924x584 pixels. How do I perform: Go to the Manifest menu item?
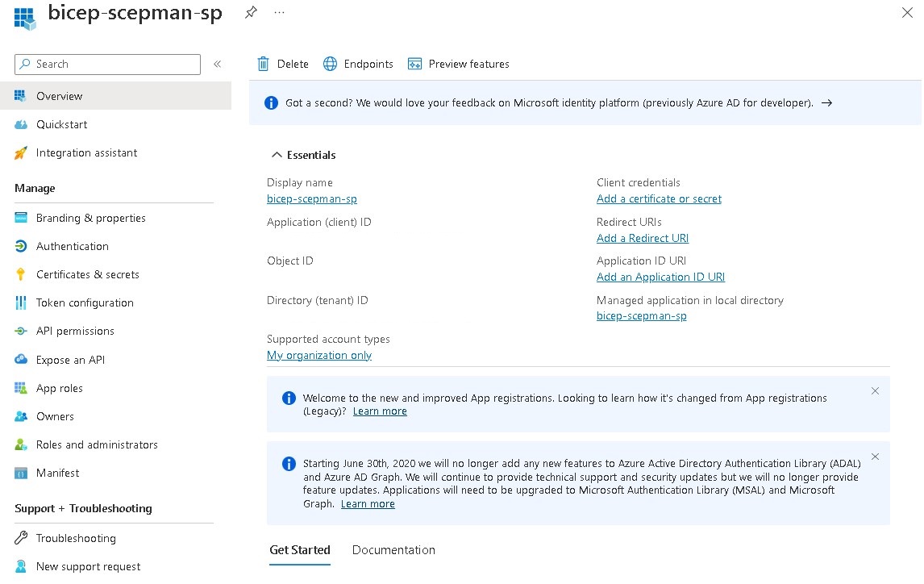click(57, 473)
